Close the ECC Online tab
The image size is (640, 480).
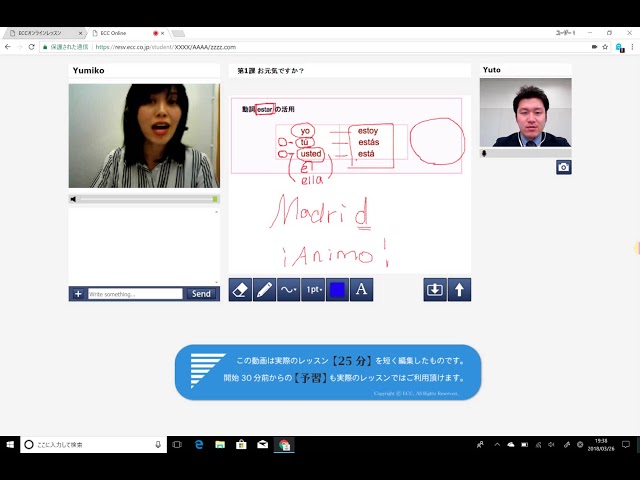pyautogui.click(x=162, y=33)
